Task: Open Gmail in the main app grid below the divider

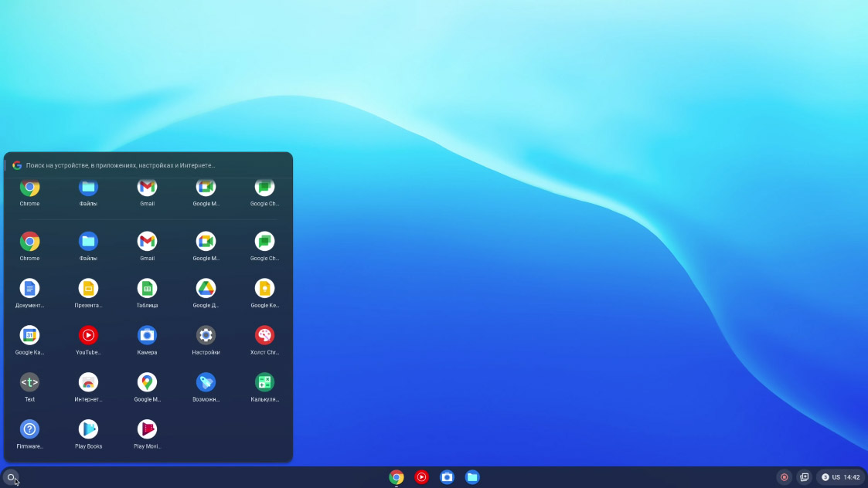Action: (x=148, y=241)
